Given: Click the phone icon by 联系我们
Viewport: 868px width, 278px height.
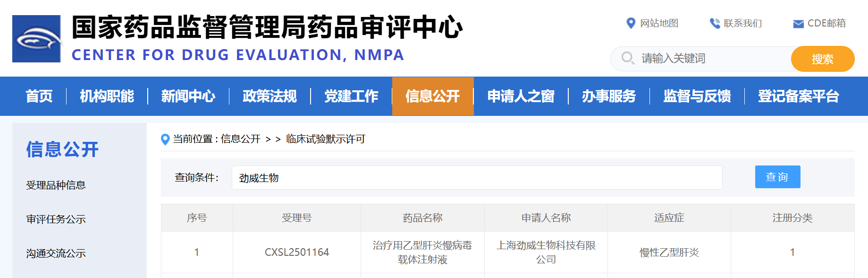Looking at the screenshot, I should (715, 23).
